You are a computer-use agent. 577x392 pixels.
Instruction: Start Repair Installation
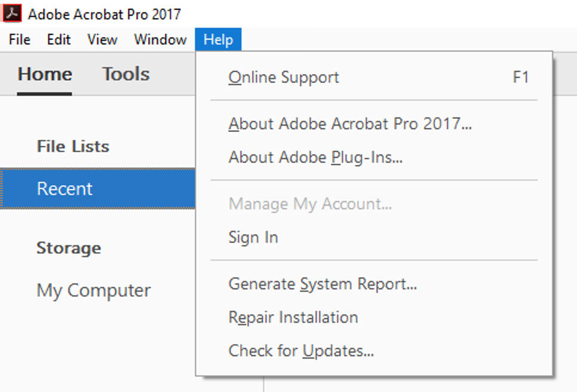[x=293, y=317]
